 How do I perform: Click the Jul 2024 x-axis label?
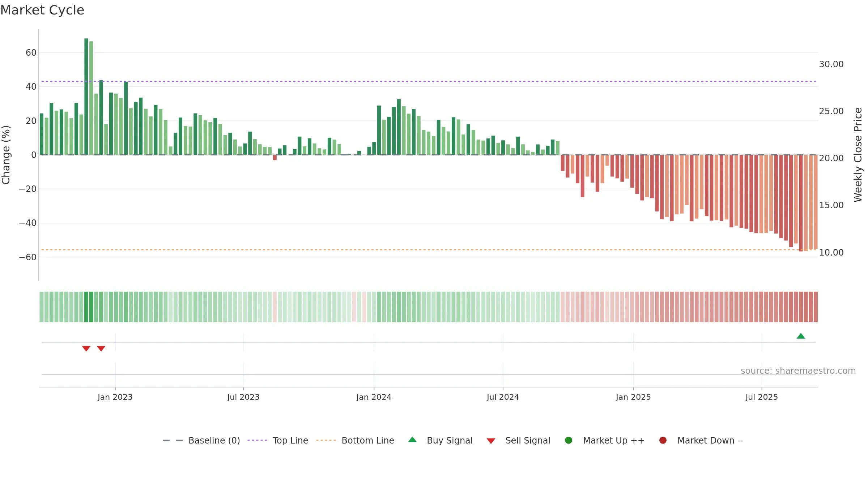coord(503,397)
